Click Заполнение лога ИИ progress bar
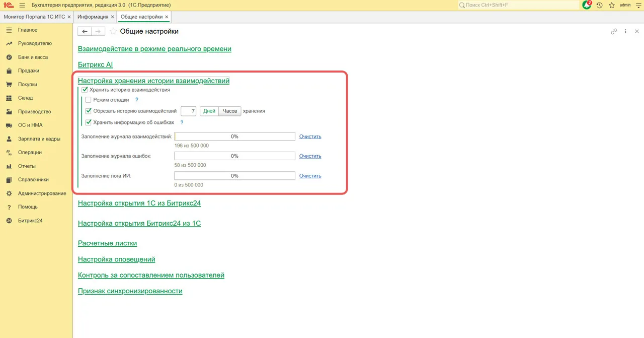Image resolution: width=644 pixels, height=338 pixels. [x=234, y=176]
